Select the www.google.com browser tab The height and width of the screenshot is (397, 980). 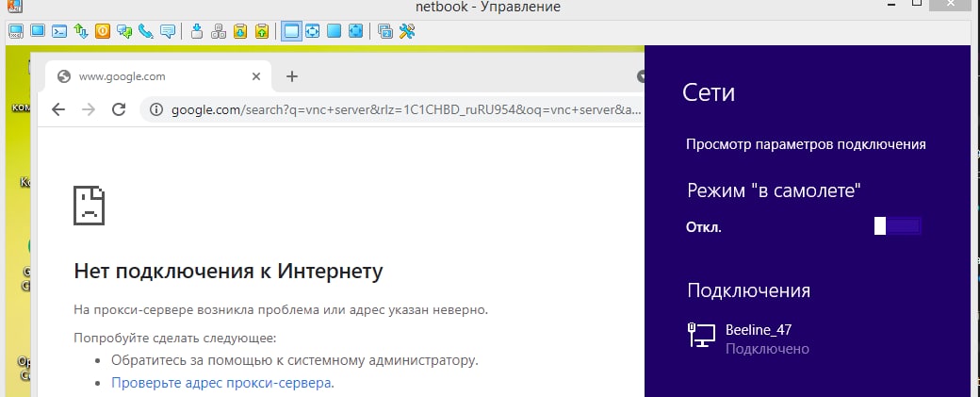[x=158, y=76]
